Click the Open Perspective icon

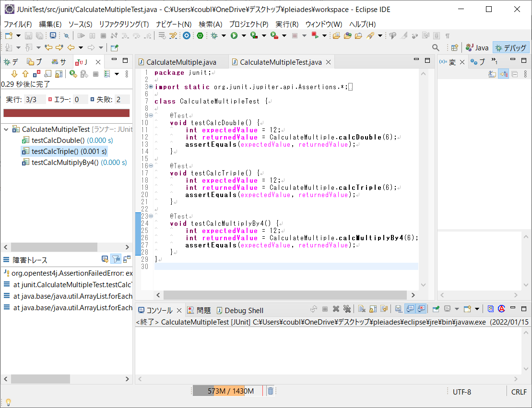click(455, 47)
